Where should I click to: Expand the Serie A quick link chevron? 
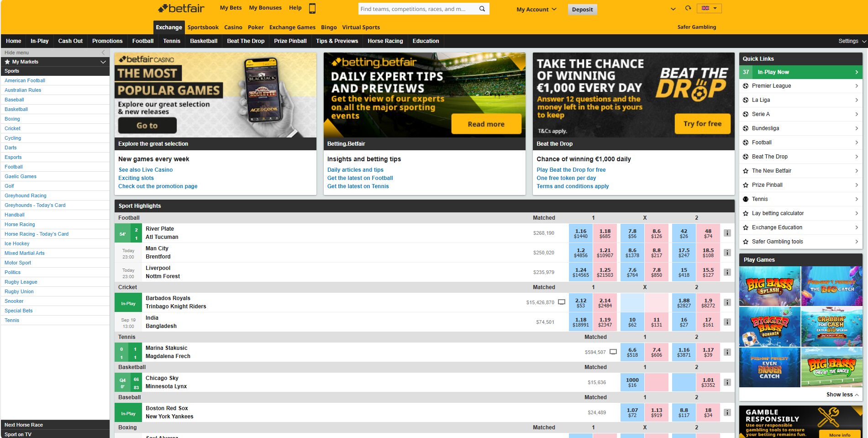coord(857,114)
